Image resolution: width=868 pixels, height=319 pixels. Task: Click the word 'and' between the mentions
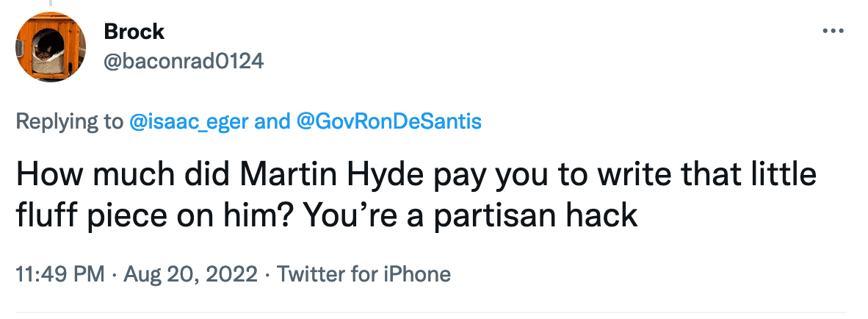point(272,121)
